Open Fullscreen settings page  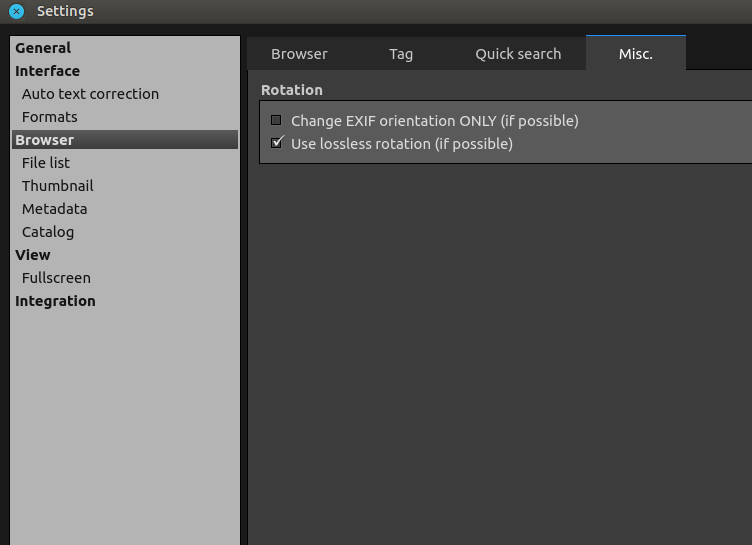click(x=56, y=278)
